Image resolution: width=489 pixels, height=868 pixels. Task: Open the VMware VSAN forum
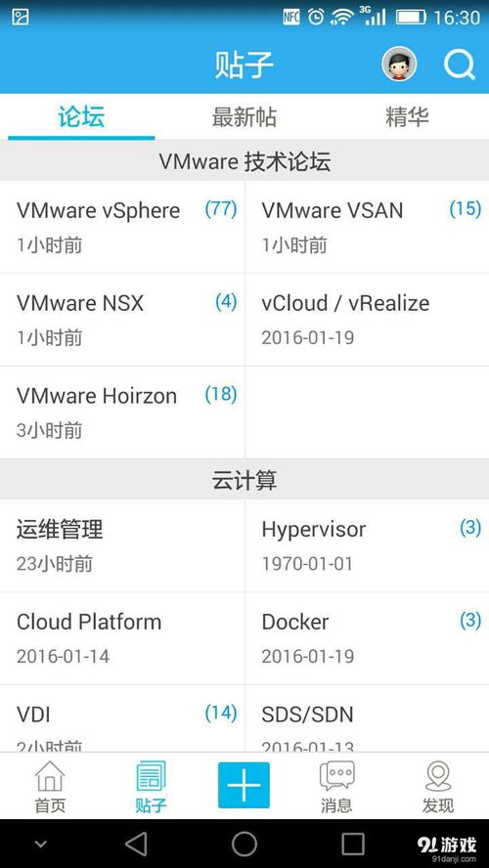pyautogui.click(x=367, y=227)
